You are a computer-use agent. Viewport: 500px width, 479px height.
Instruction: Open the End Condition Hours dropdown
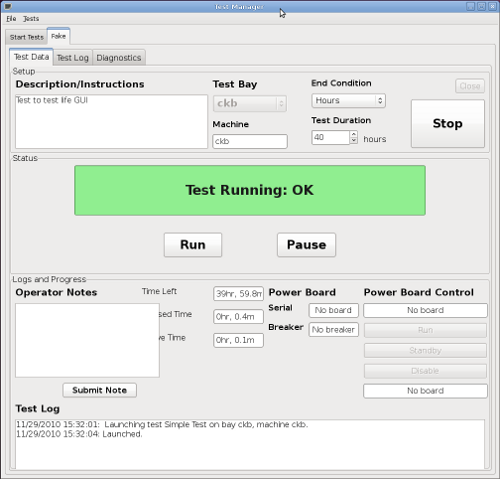(x=349, y=101)
